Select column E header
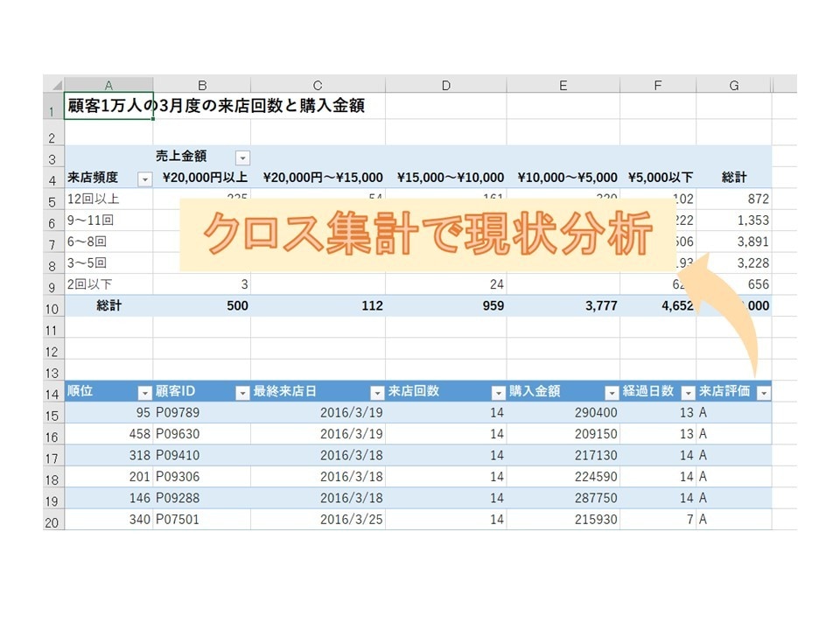 point(563,85)
